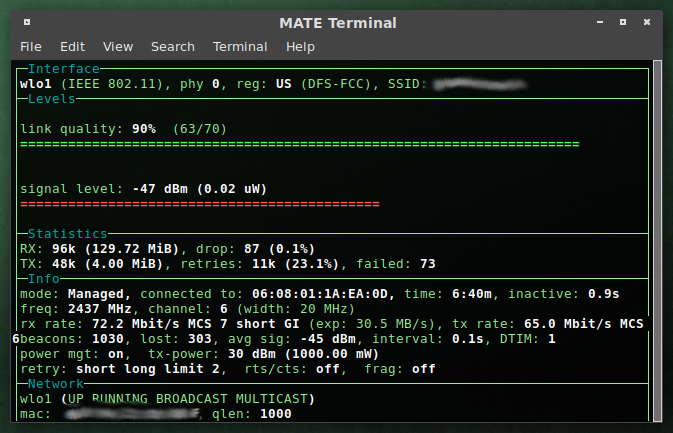Image resolution: width=673 pixels, height=433 pixels.
Task: Click the RX value 96k
Action: click(64, 249)
